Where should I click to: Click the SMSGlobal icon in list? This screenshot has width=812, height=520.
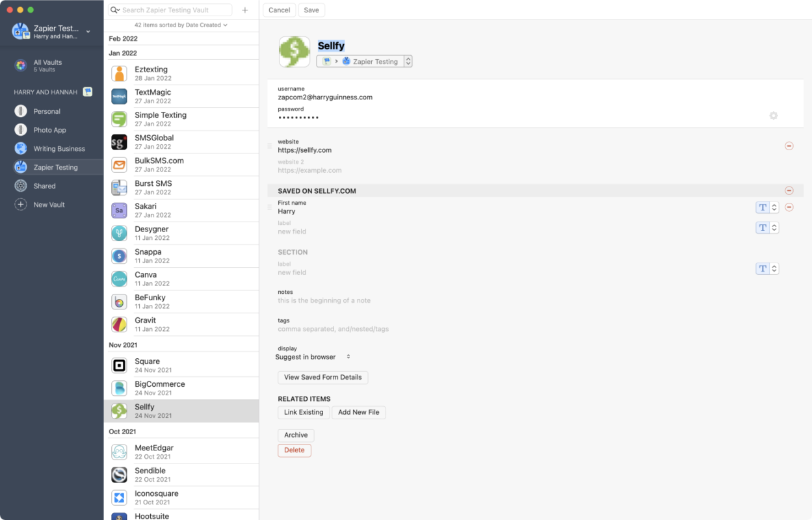(119, 142)
